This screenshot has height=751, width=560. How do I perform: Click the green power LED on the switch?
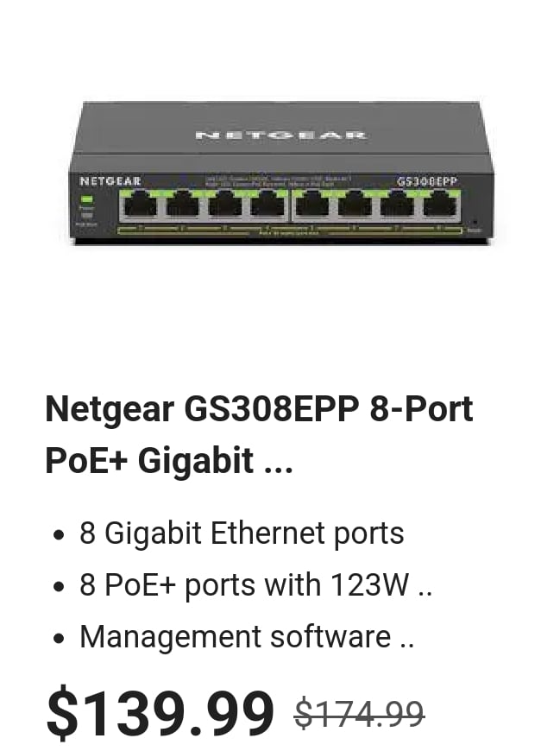click(86, 199)
